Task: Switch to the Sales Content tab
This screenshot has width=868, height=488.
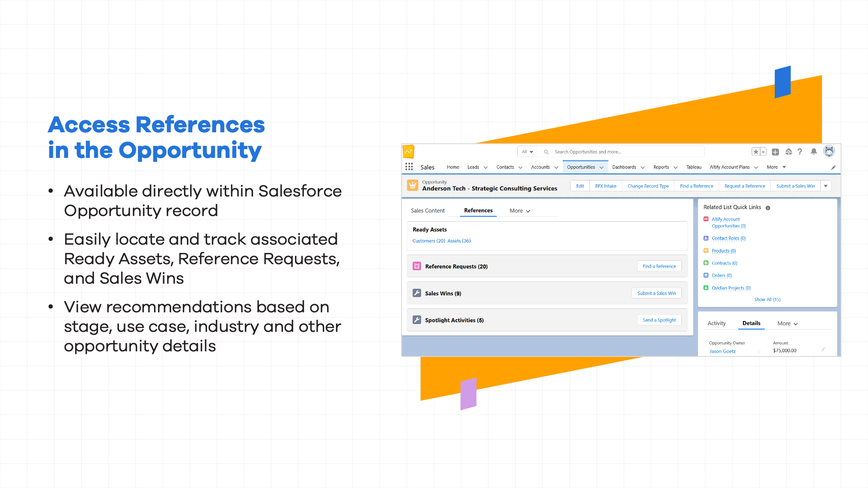Action: pos(427,211)
